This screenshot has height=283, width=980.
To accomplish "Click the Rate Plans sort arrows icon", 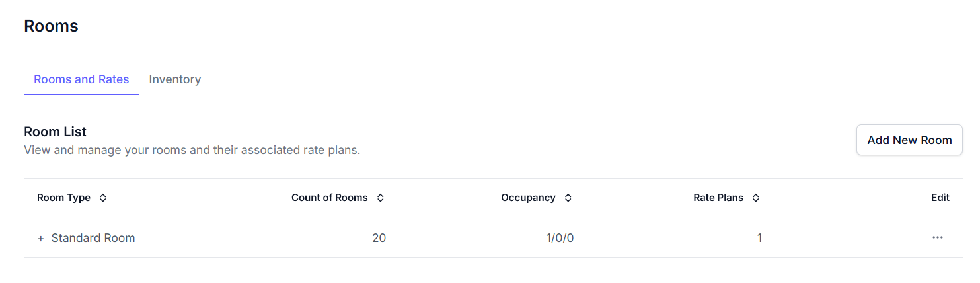I will [x=756, y=198].
